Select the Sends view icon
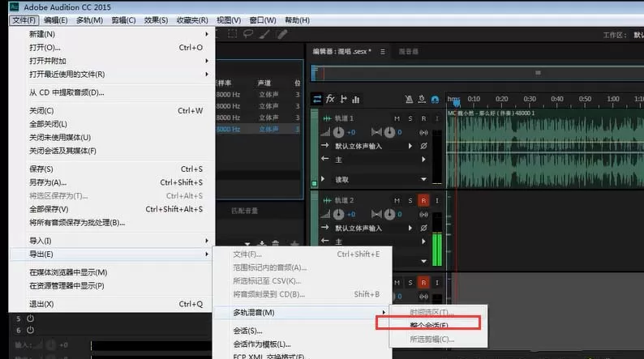 click(344, 99)
